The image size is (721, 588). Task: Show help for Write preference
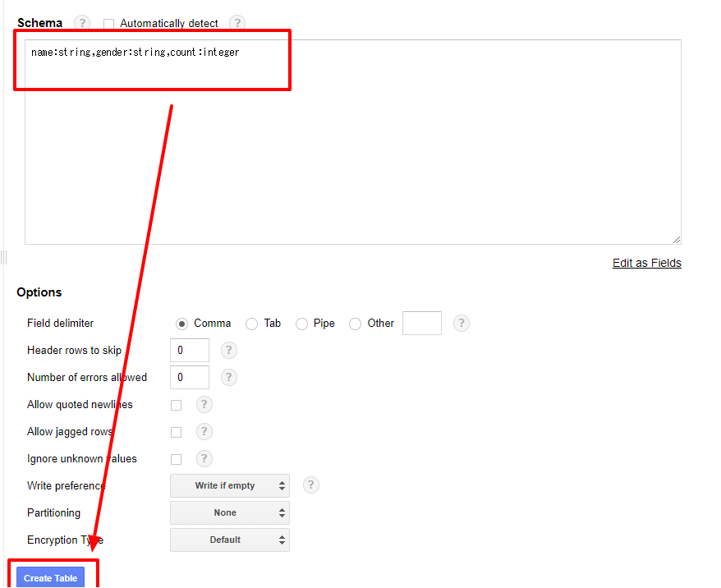pos(311,485)
